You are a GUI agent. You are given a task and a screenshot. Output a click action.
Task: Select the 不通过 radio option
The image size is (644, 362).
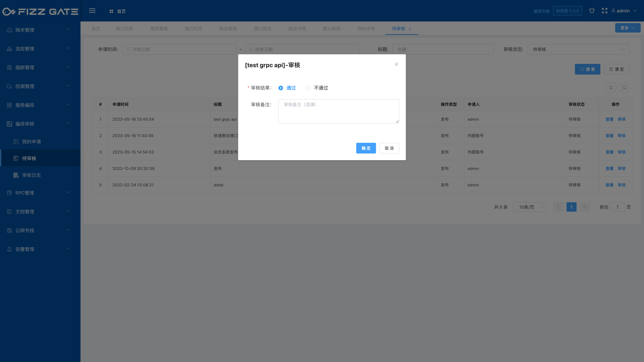coord(308,88)
